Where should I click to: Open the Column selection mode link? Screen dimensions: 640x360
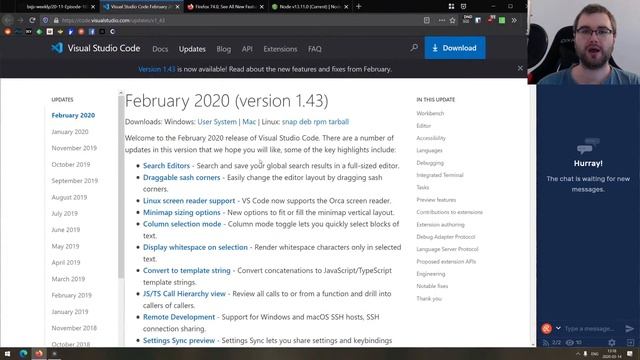(x=182, y=224)
